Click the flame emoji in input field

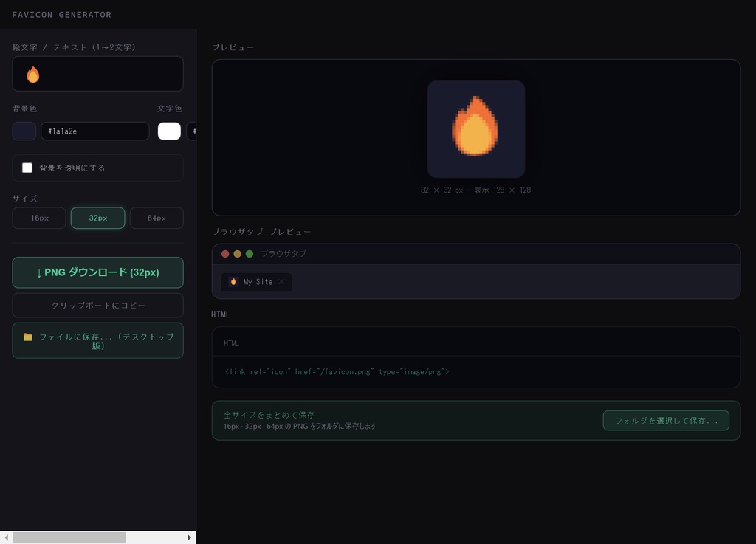point(32,75)
